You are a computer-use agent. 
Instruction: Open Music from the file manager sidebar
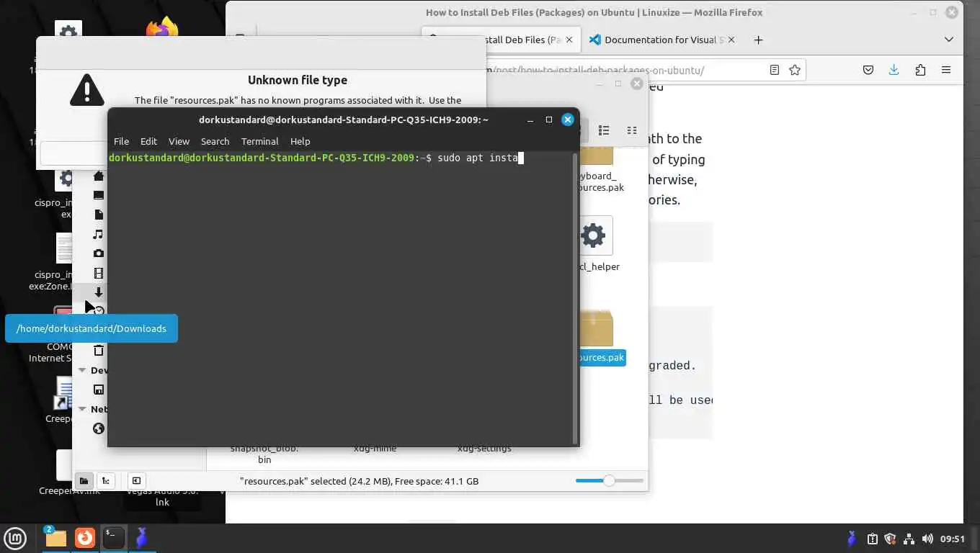coord(99,234)
